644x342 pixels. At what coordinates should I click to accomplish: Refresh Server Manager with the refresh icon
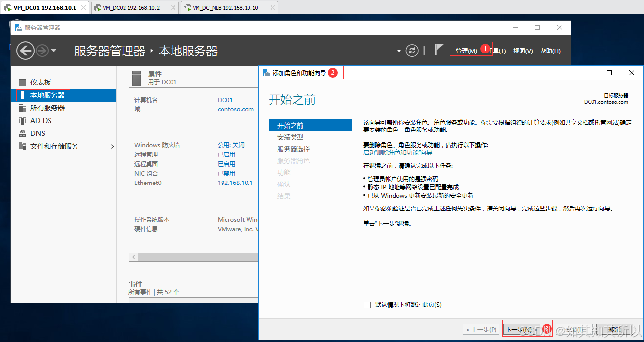coord(413,51)
